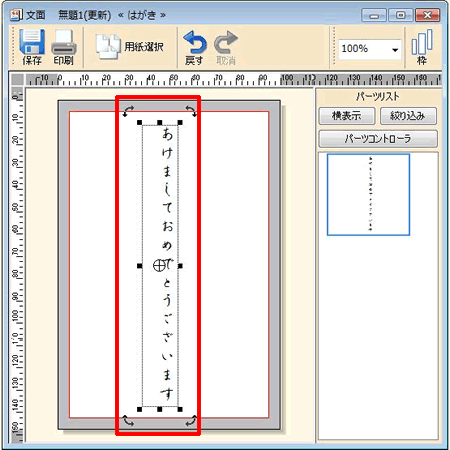
Task: Expand the 100% zoom dropdown
Action: [395, 50]
